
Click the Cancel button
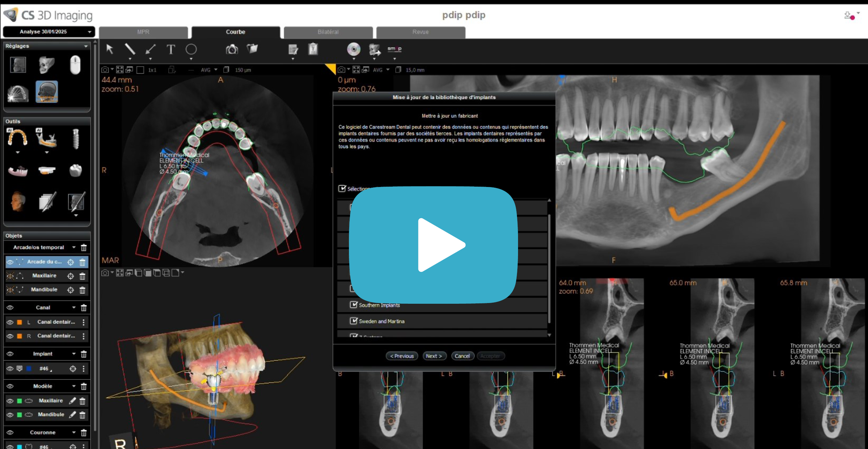pos(462,356)
